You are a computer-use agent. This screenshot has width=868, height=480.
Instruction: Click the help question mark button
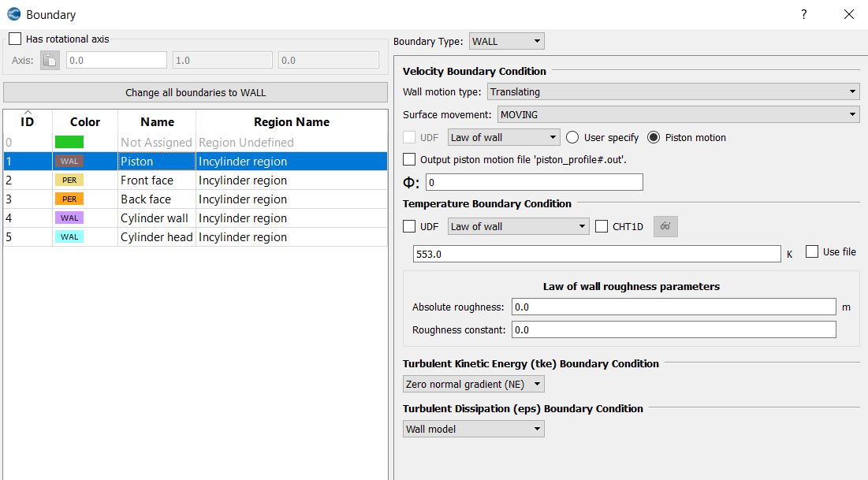click(804, 14)
